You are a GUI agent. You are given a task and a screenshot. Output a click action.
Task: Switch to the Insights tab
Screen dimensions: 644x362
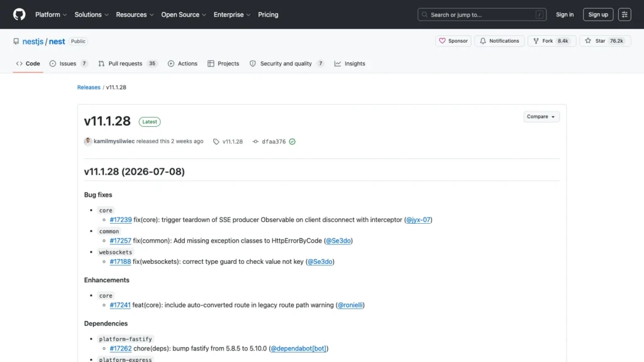click(350, 63)
